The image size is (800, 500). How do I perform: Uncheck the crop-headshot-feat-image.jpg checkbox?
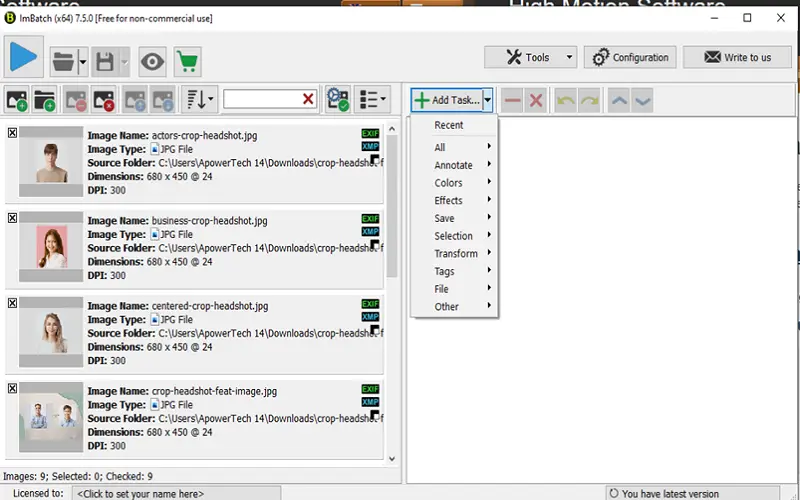12,388
